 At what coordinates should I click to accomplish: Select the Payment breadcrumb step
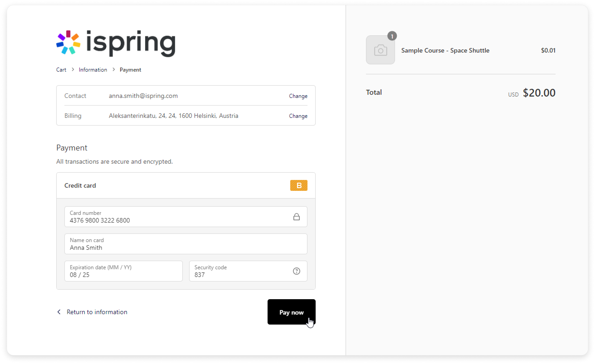click(130, 70)
